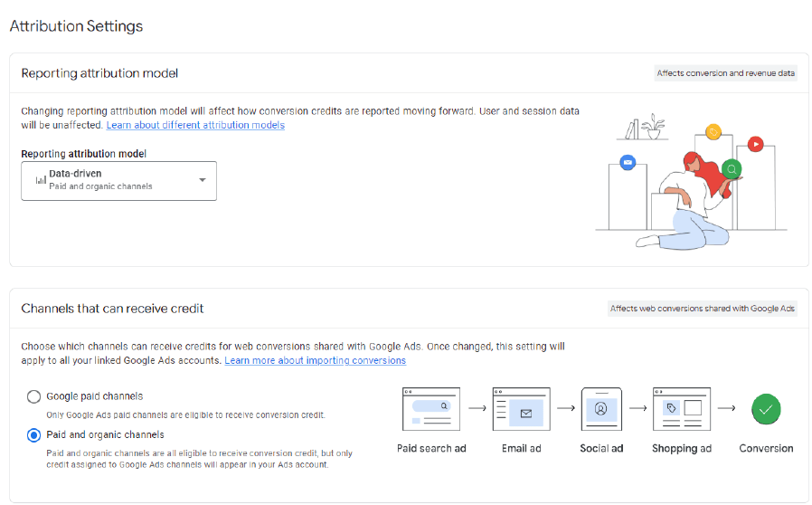The width and height of the screenshot is (812, 505).
Task: Click the Shopping ad label
Action: click(x=682, y=449)
